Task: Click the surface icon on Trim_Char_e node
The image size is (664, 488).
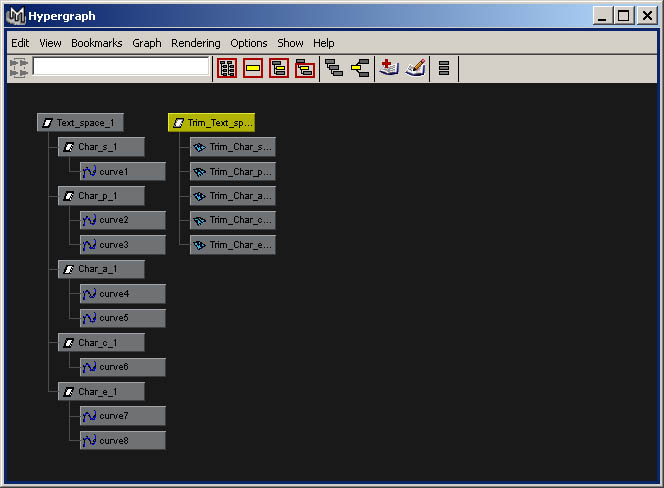Action: (x=199, y=245)
